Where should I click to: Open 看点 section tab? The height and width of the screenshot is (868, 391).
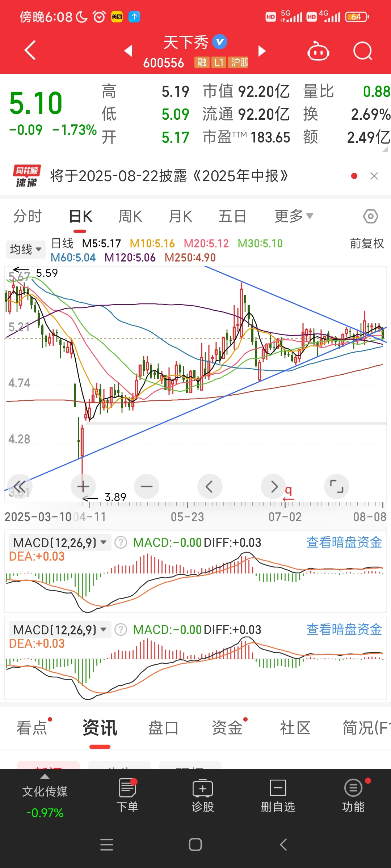tap(32, 728)
